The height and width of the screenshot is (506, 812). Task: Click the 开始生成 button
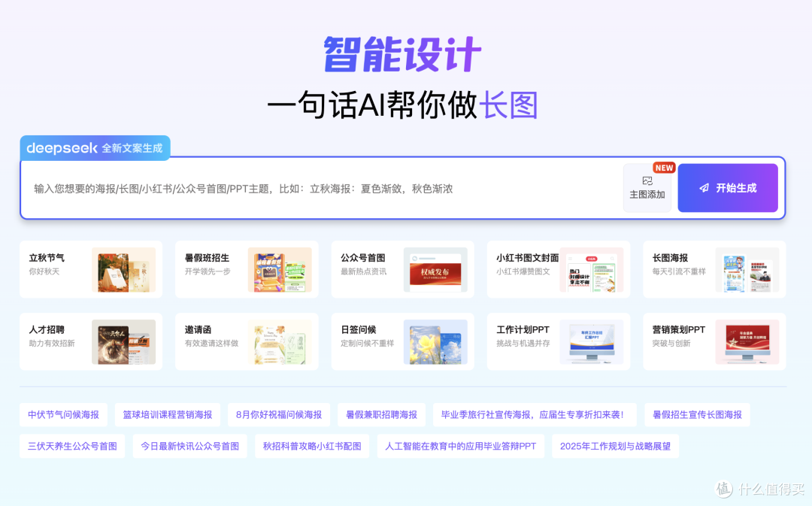[728, 188]
